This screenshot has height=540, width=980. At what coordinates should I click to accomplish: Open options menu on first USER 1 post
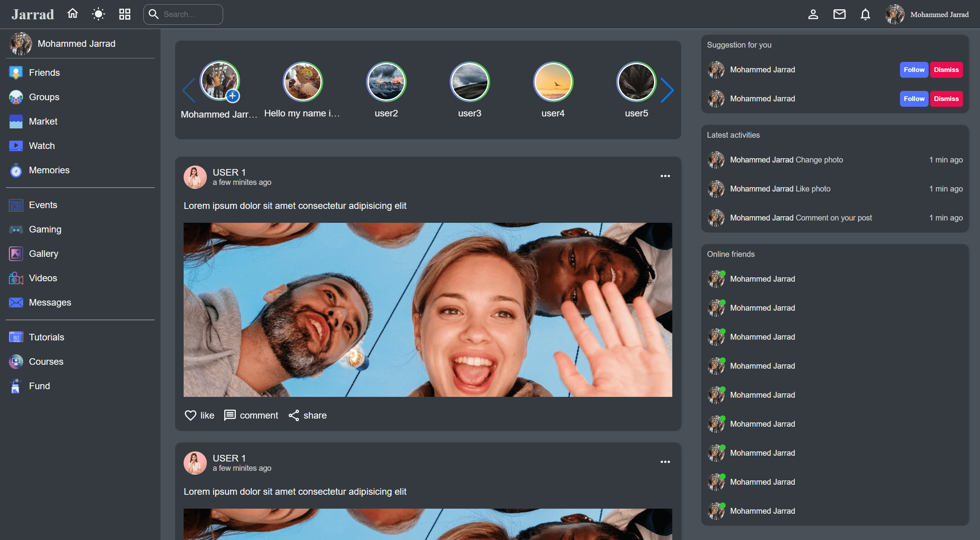tap(665, 176)
